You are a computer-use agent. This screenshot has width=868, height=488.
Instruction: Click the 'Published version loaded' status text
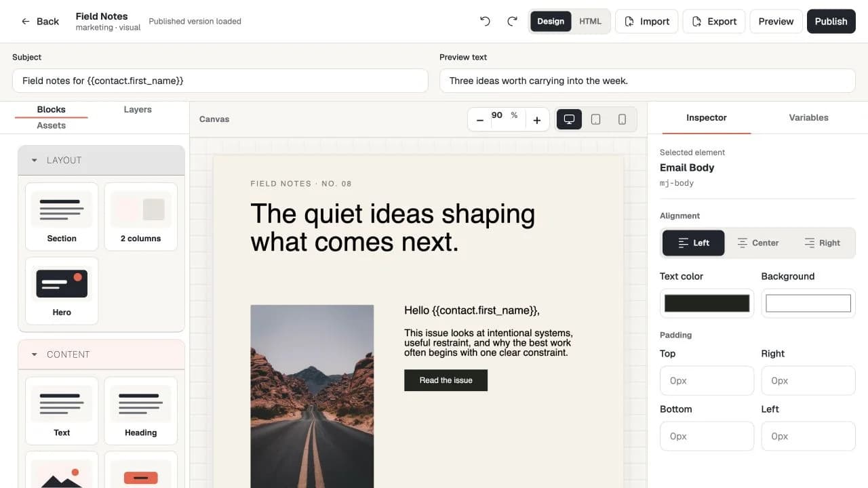(x=195, y=21)
